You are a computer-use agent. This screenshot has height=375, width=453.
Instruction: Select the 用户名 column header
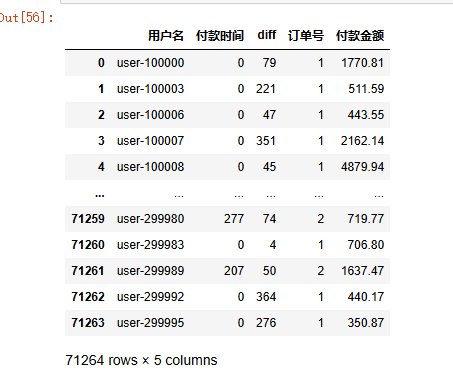[x=166, y=35]
